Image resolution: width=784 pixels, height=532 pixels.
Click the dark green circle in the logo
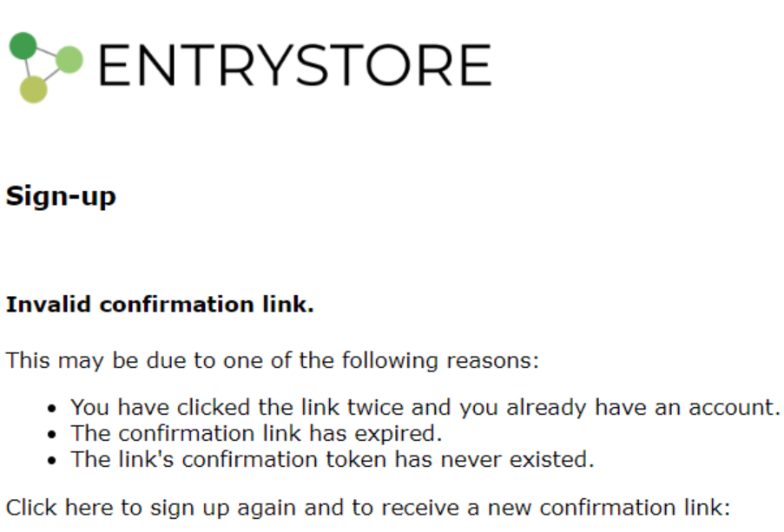click(x=23, y=45)
